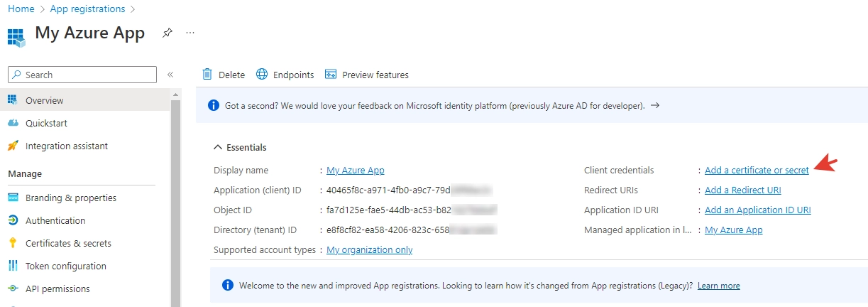Image resolution: width=868 pixels, height=307 pixels.
Task: Select the Directory (tenant) ID value
Action: coord(411,230)
